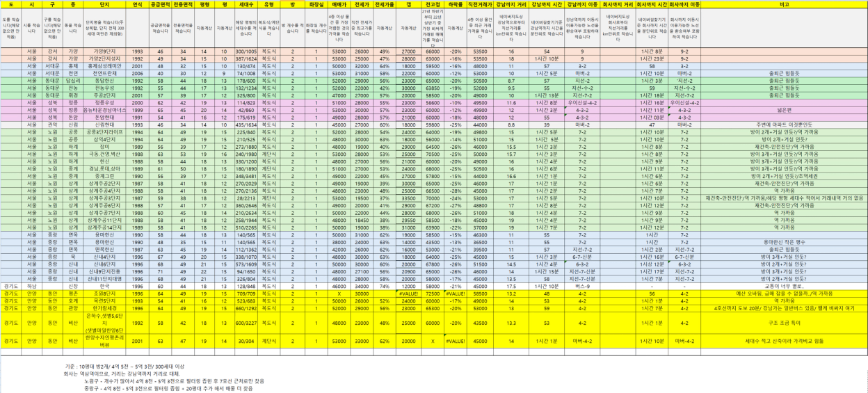The image size is (868, 393).
Task: Click the '전용면적' column header
Action: (x=183, y=3)
